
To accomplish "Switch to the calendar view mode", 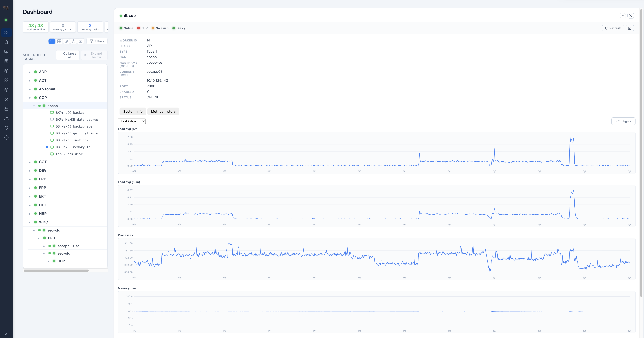I will pos(81,41).
